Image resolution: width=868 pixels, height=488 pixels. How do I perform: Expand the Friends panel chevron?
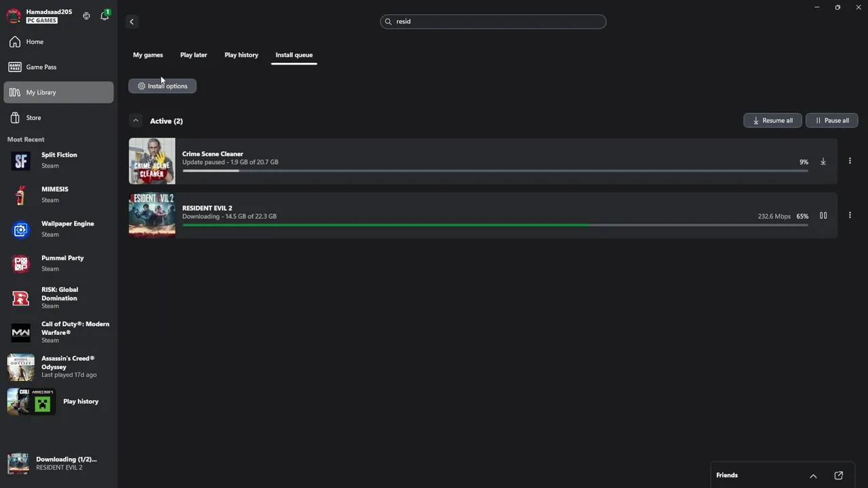point(813,476)
